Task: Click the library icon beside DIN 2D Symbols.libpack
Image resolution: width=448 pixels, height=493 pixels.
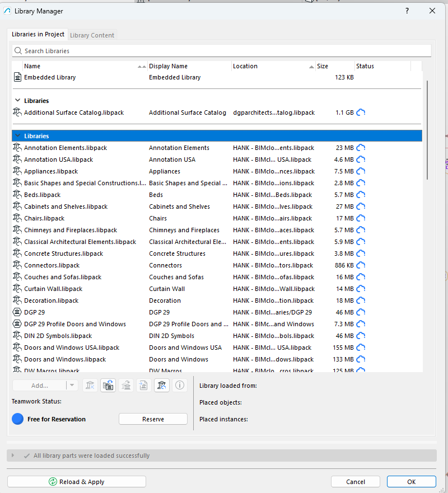Action: 17,336
